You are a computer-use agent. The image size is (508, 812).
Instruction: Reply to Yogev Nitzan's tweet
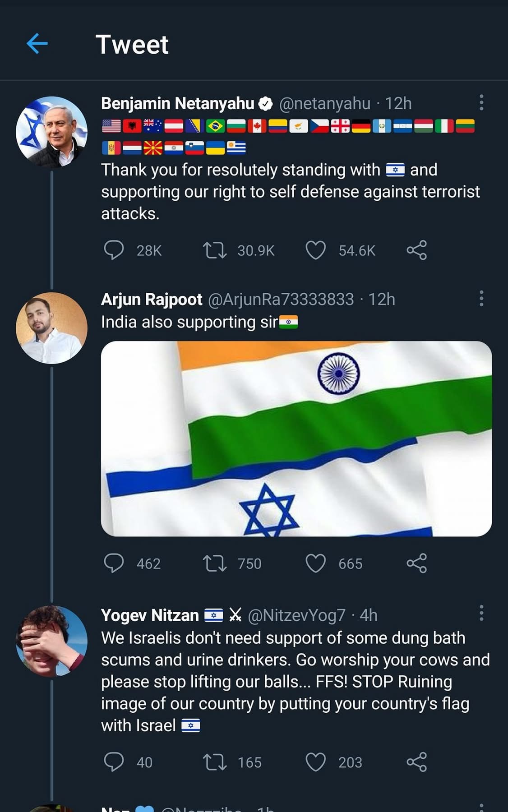pyautogui.click(x=114, y=762)
